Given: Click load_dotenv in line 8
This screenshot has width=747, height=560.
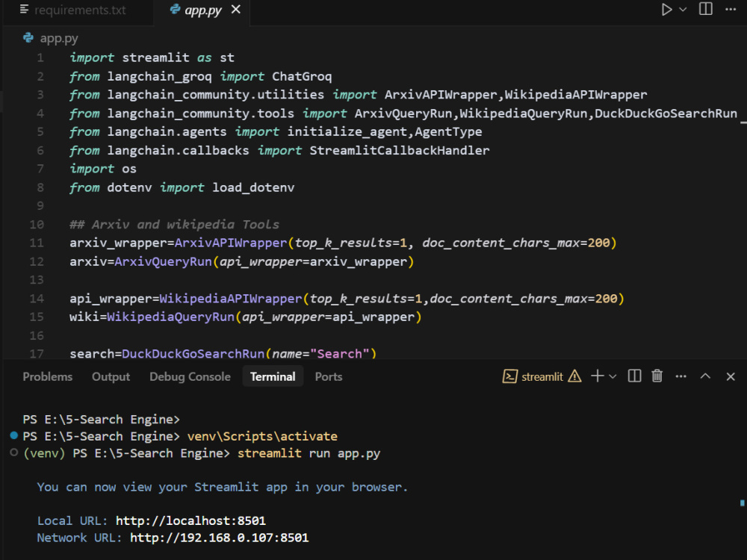Looking at the screenshot, I should pyautogui.click(x=253, y=187).
